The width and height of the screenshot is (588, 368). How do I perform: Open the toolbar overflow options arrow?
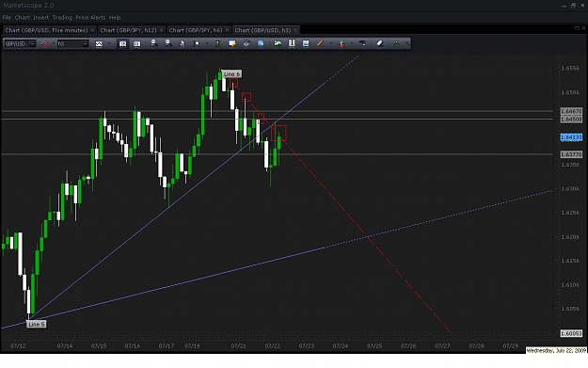click(x=407, y=44)
